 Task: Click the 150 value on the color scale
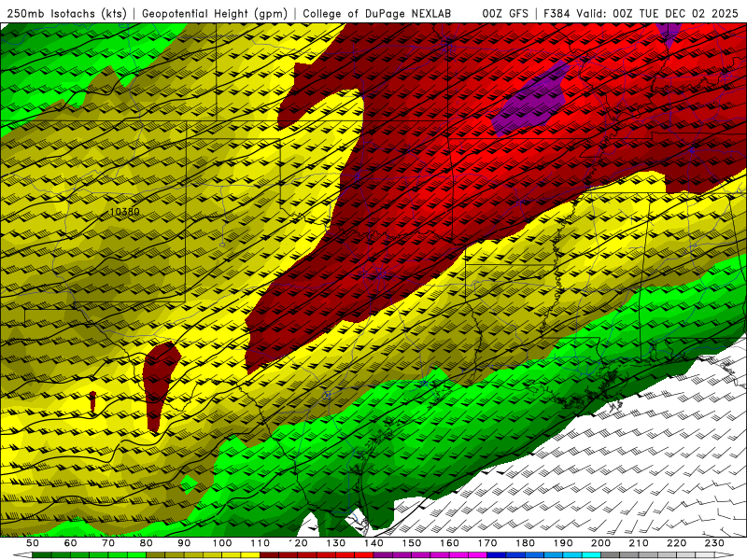click(x=411, y=543)
